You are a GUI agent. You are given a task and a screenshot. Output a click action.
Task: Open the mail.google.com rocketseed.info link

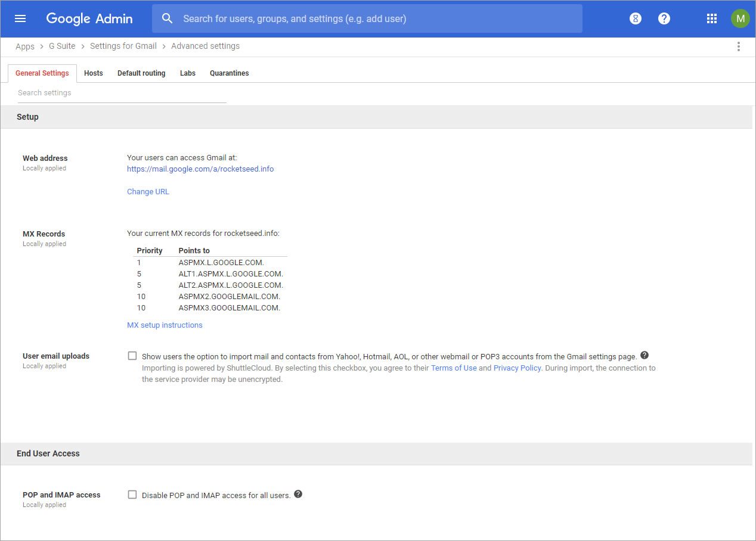[x=200, y=169]
